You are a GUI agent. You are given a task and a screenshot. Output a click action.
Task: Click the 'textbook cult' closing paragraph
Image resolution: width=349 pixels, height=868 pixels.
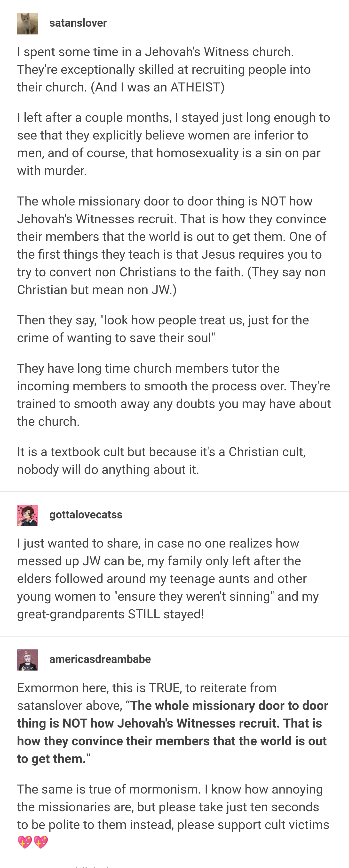click(162, 461)
